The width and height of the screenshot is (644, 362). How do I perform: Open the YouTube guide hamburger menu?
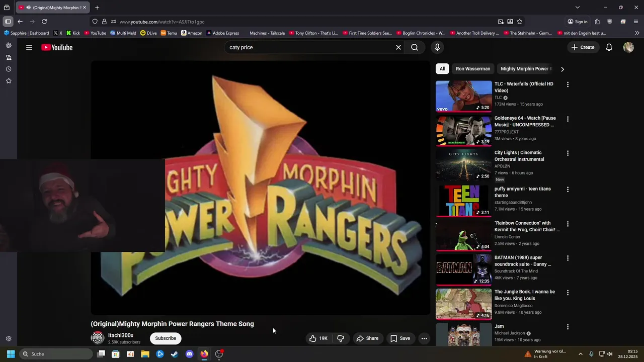pyautogui.click(x=29, y=47)
